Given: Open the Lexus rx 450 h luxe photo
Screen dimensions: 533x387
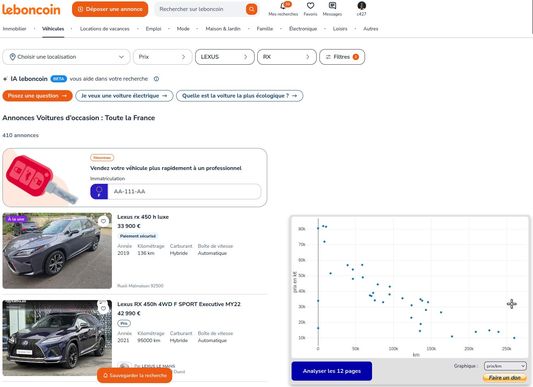Looking at the screenshot, I should tap(57, 251).
